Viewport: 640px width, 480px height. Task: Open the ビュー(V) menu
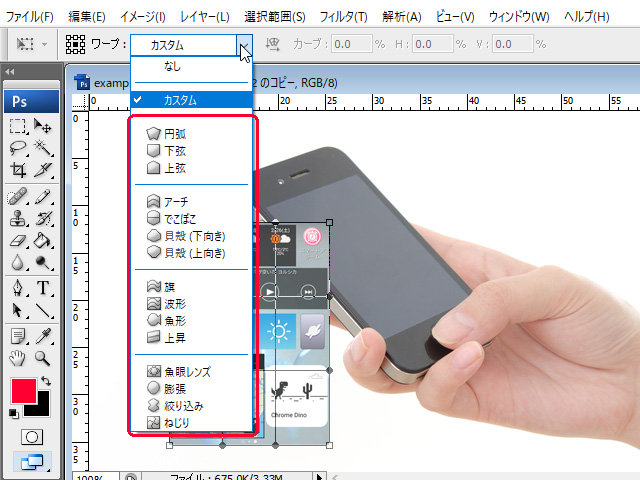click(x=455, y=17)
